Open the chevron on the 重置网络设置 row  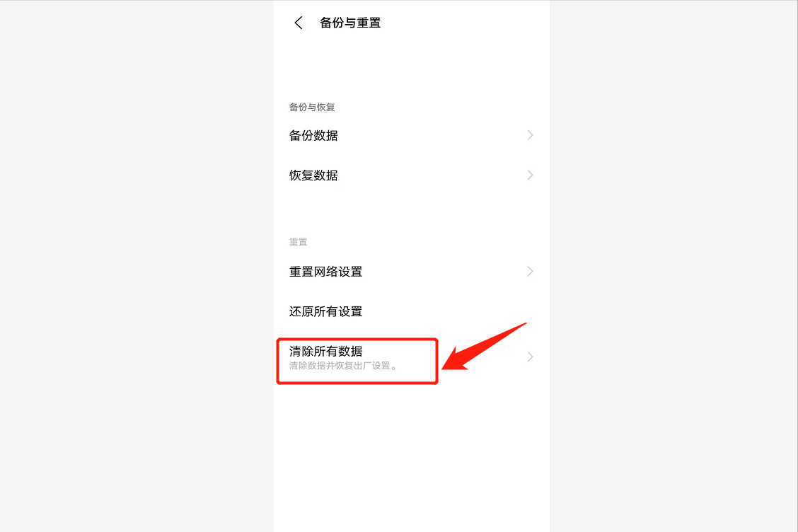click(531, 272)
